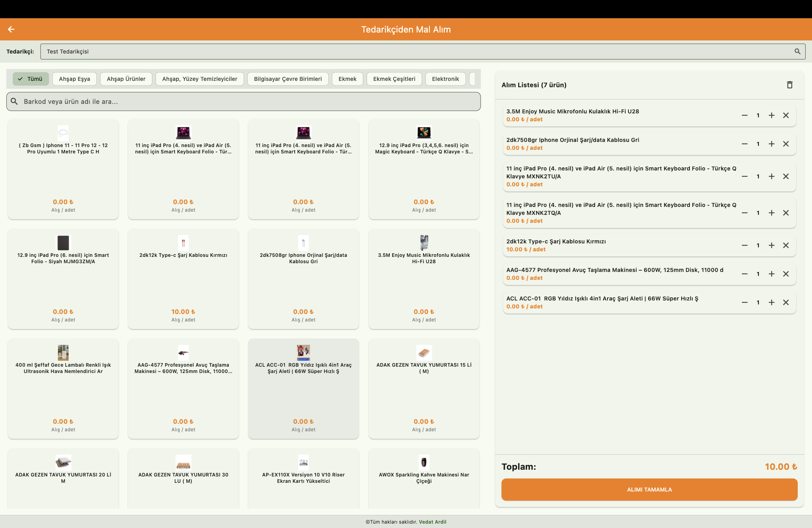Add ADAK GEZEN TAVUK YUMURTASI 15 Lİ card

click(424, 388)
